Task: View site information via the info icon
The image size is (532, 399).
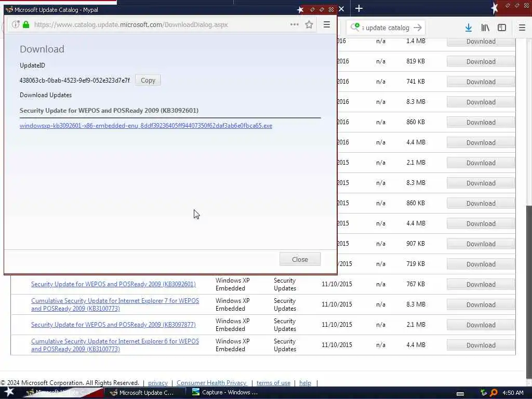Action: click(x=16, y=24)
